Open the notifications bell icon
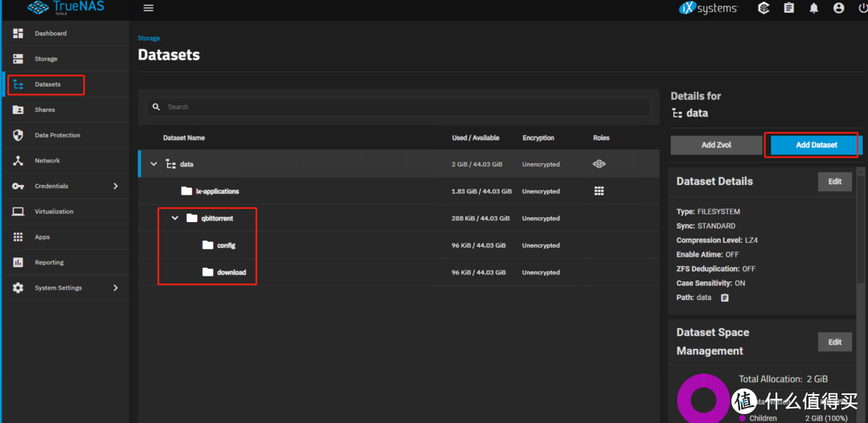The width and height of the screenshot is (868, 423). [814, 8]
